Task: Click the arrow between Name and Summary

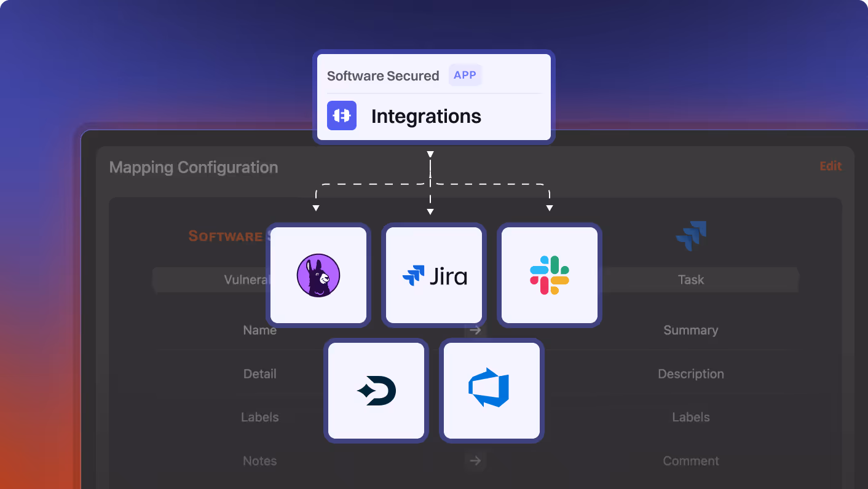Action: point(475,330)
